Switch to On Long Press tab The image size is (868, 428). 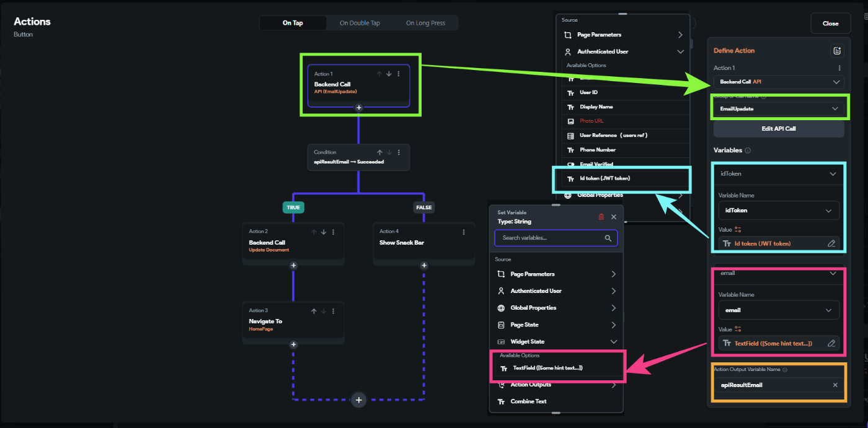coord(425,23)
